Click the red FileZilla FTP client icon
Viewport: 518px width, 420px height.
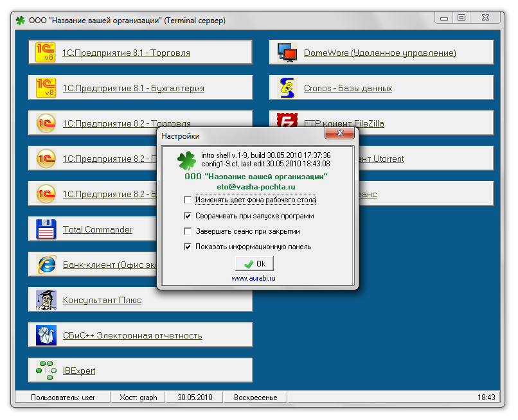tap(287, 120)
